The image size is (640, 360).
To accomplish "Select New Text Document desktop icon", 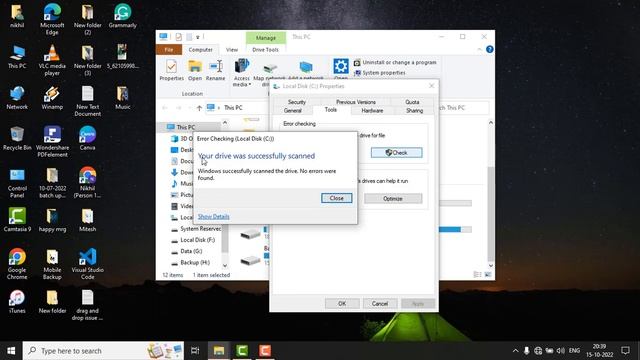I will pos(87,100).
